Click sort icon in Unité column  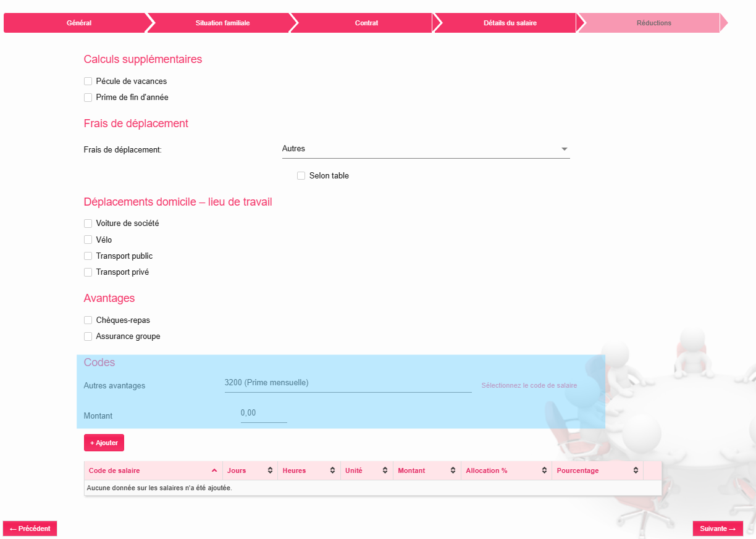(385, 470)
